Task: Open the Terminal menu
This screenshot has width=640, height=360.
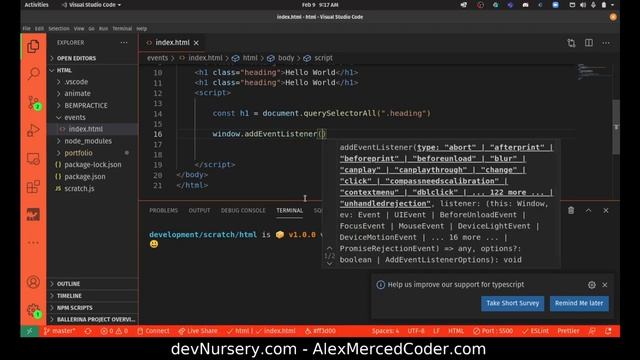Action: click(122, 29)
